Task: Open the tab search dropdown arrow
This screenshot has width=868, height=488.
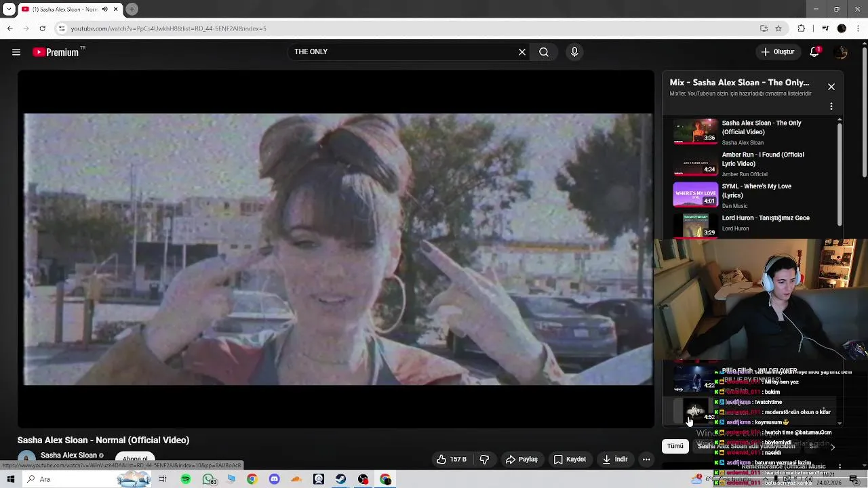Action: coord(9,9)
